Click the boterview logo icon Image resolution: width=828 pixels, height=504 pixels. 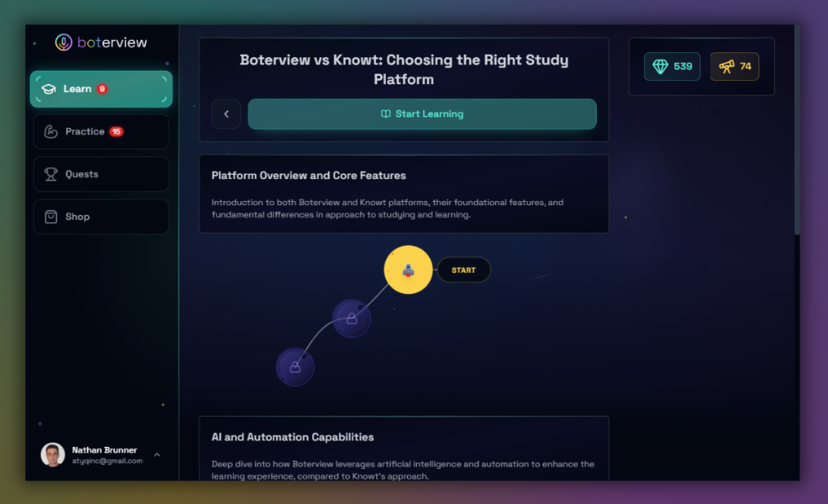tap(63, 42)
